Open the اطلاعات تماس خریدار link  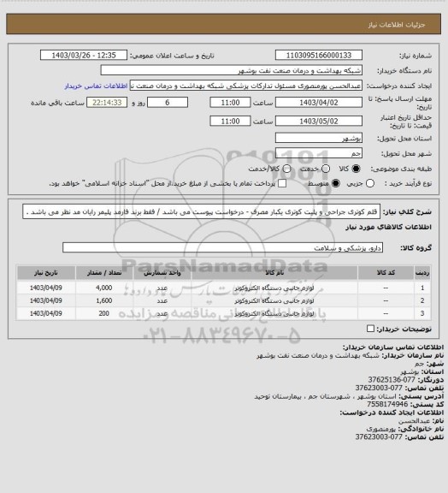[x=96, y=86]
